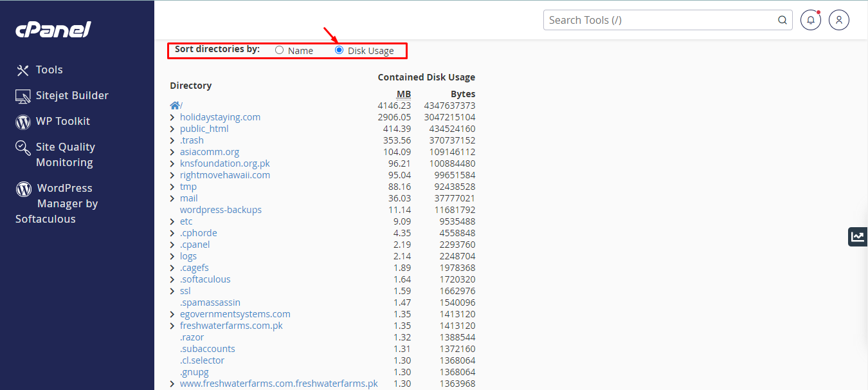This screenshot has width=868, height=390.
Task: Click the search magnifier icon
Action: (782, 20)
